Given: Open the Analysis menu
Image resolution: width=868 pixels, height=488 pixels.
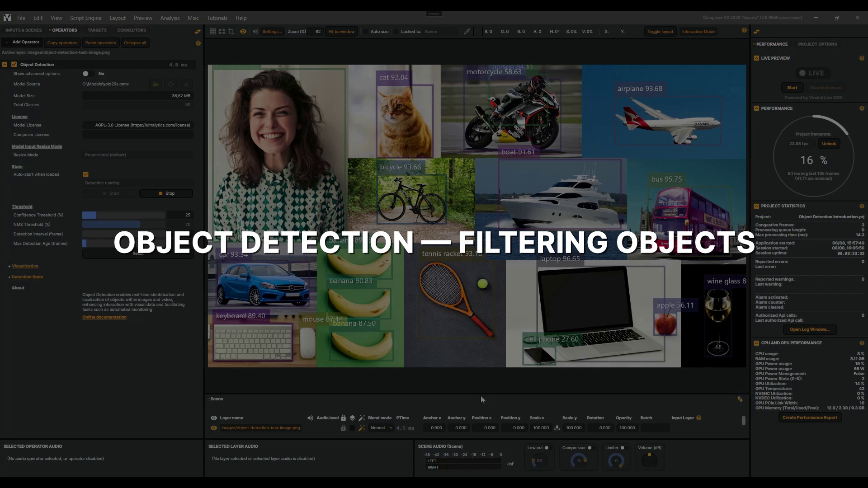Looking at the screenshot, I should coord(170,18).
